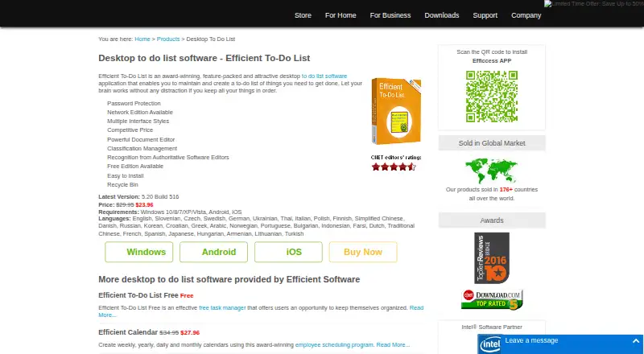This screenshot has height=354, width=644.
Task: Open the For Home menu
Action: [341, 15]
